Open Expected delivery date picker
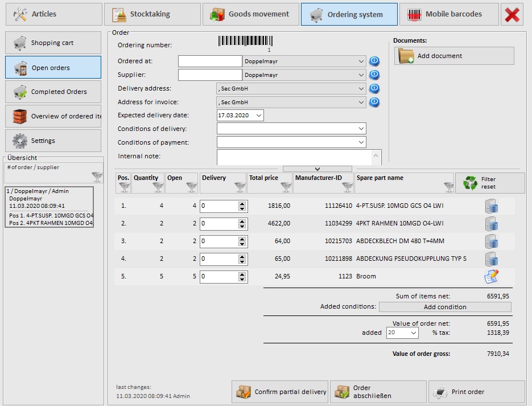The image size is (532, 406). (259, 116)
